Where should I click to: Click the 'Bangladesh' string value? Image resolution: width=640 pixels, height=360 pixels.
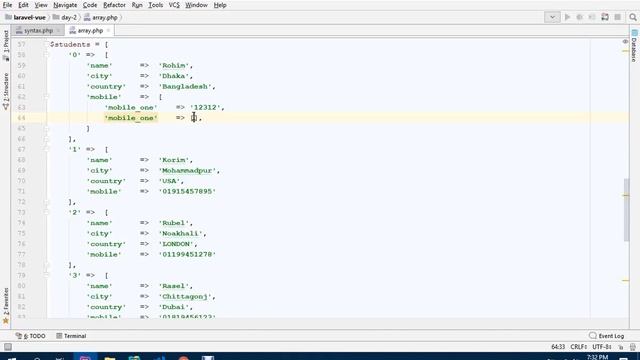click(x=185, y=87)
